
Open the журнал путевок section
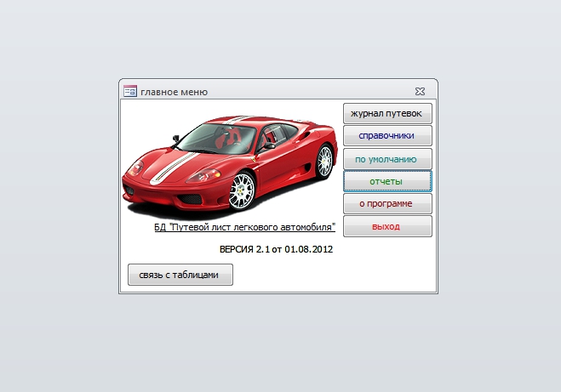[x=387, y=113]
